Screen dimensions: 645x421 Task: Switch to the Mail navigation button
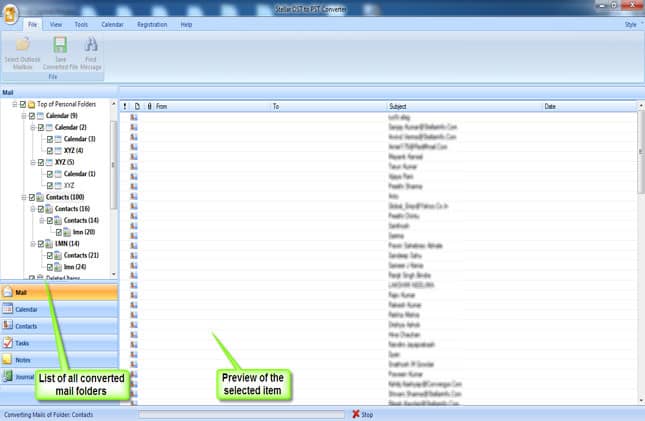[59, 292]
